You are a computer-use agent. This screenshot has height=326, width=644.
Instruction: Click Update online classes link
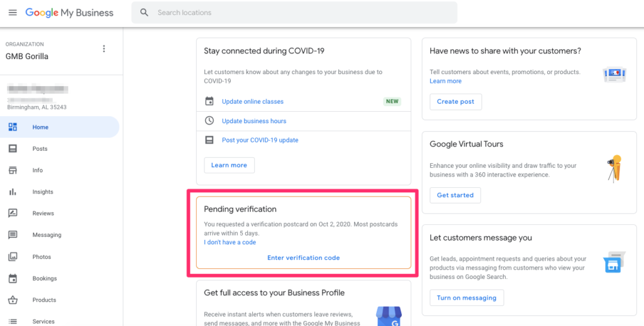[x=253, y=101]
